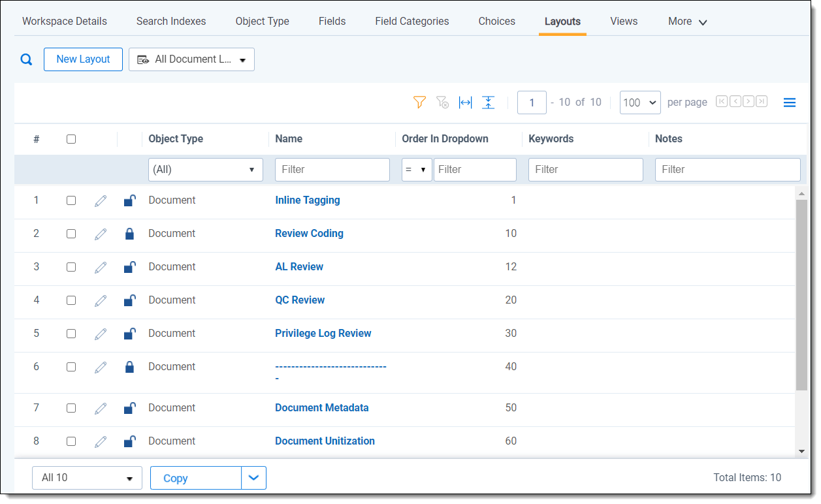
Task: Click the fit columns width icon
Action: pos(465,102)
